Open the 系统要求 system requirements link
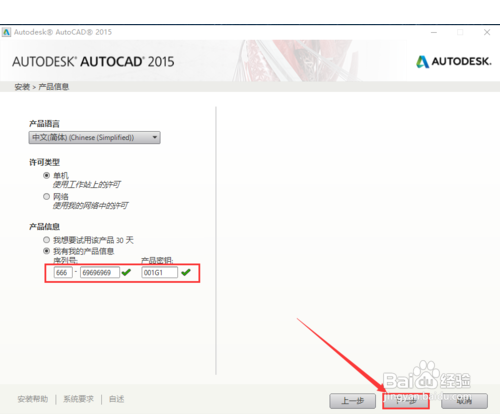 [x=79, y=399]
